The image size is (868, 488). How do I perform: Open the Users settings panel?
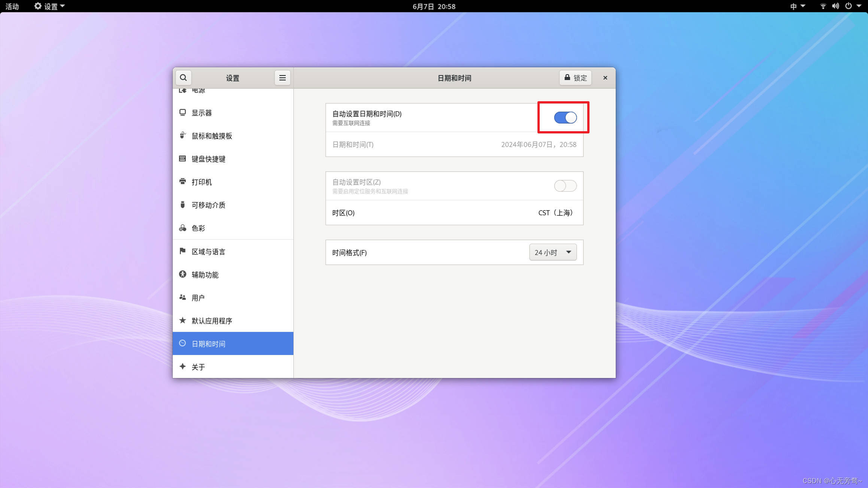coord(198,298)
